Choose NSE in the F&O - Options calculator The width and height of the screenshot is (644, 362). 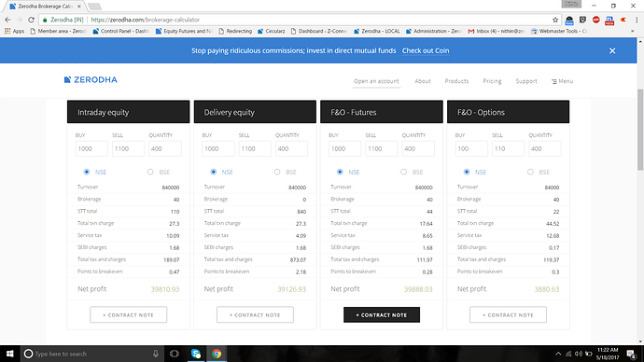(x=467, y=172)
